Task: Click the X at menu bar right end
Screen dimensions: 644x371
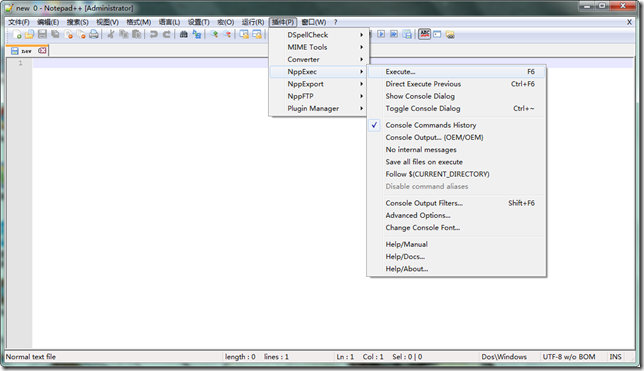Action: coord(629,22)
